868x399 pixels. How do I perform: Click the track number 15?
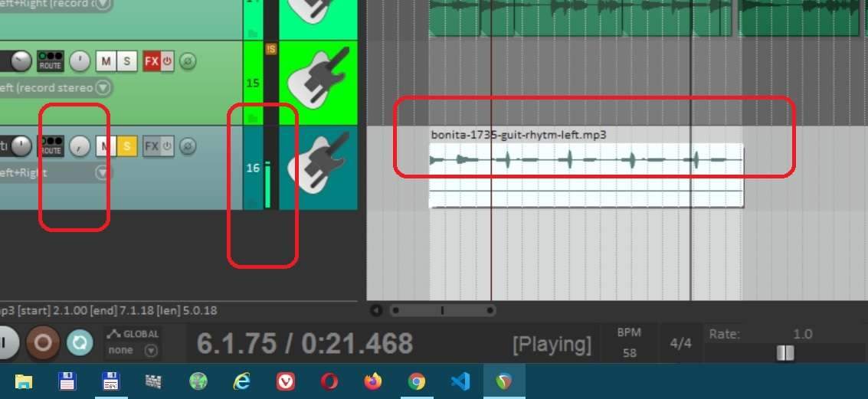click(252, 83)
